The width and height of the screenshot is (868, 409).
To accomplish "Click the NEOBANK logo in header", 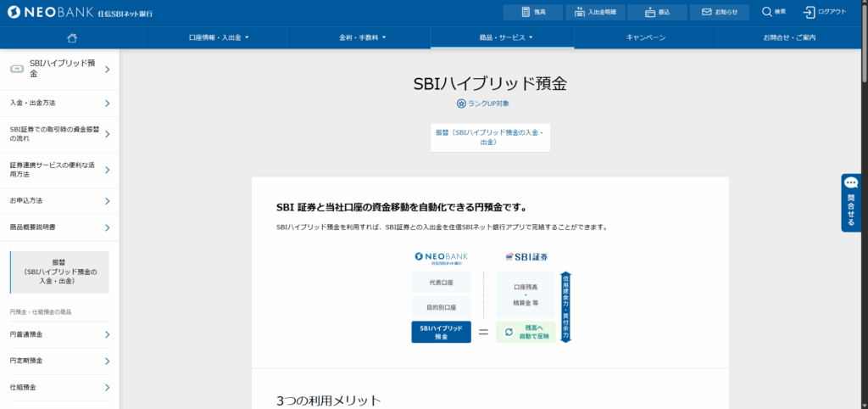I will (81, 12).
